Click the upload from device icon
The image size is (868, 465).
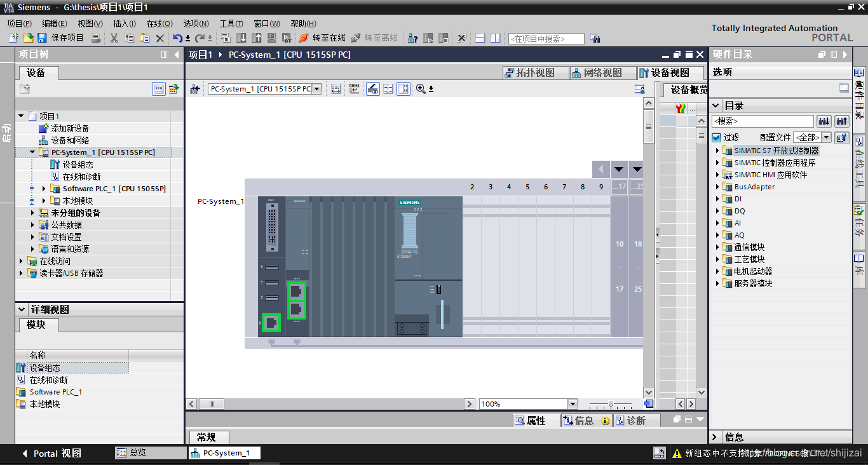point(257,38)
